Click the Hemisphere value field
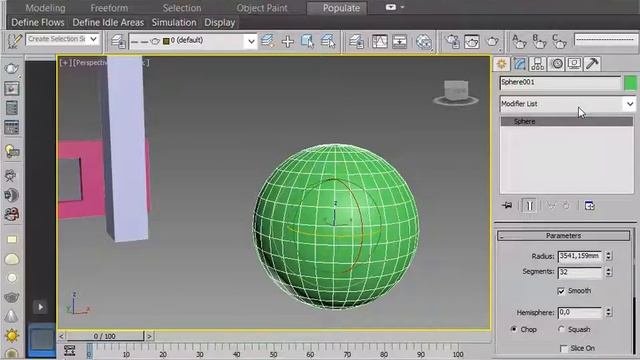 click(580, 312)
